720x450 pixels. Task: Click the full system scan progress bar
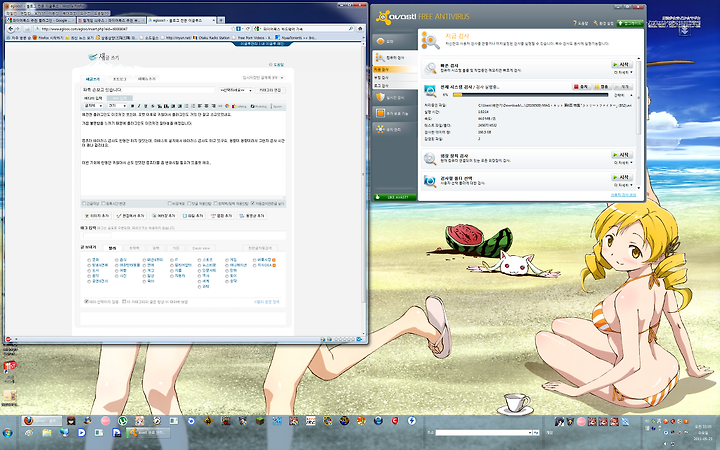click(x=530, y=95)
